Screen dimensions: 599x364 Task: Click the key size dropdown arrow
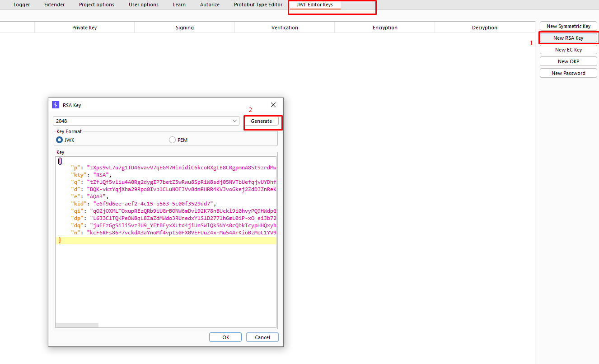(234, 121)
